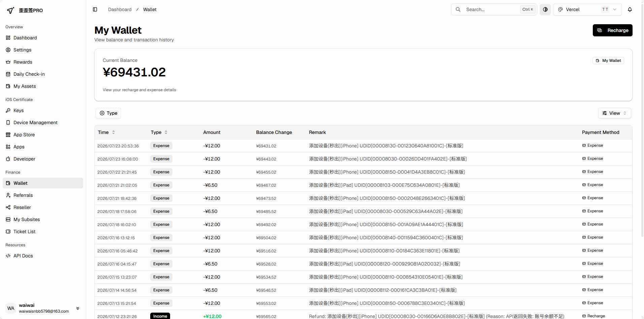Open Device Management page

43,122
